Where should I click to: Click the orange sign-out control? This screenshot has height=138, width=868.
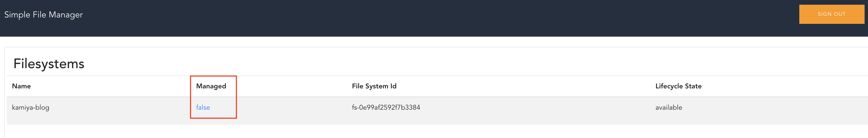click(832, 14)
